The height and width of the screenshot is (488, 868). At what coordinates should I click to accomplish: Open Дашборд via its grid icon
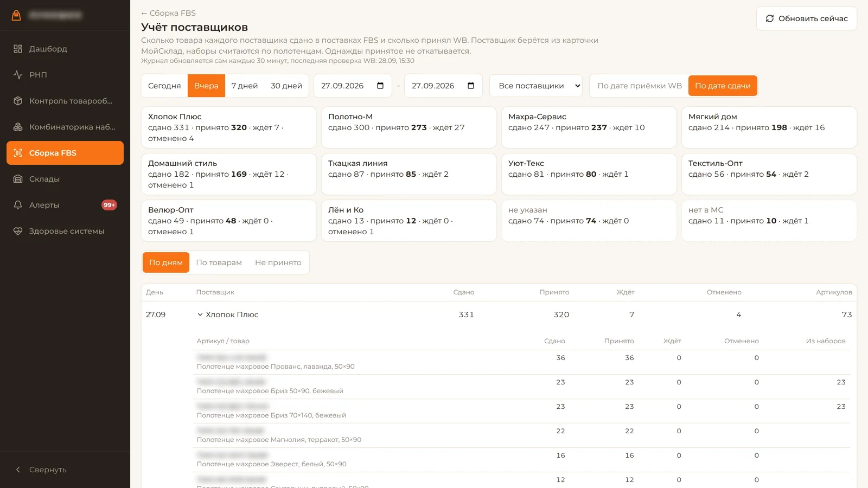(x=18, y=49)
